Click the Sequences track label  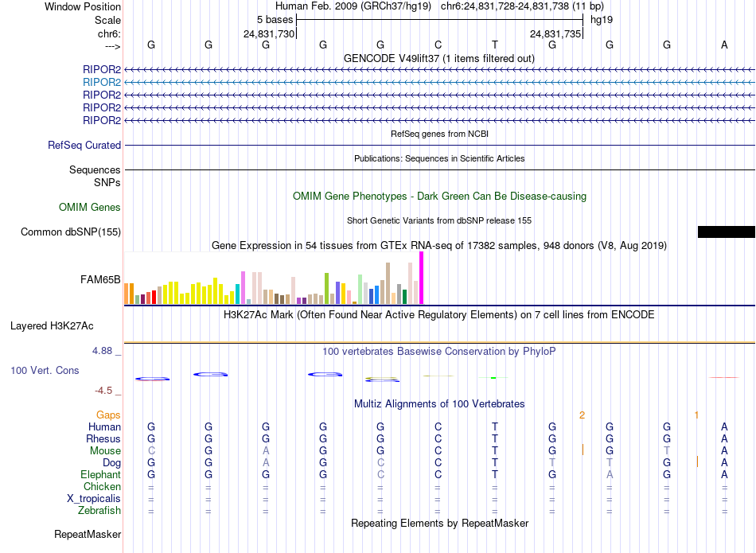95,169
